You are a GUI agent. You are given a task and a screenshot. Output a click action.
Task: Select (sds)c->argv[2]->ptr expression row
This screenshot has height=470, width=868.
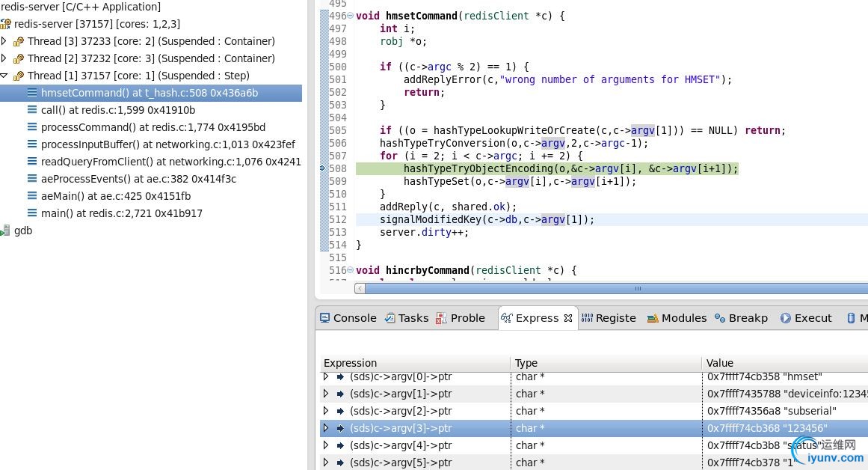pos(594,411)
